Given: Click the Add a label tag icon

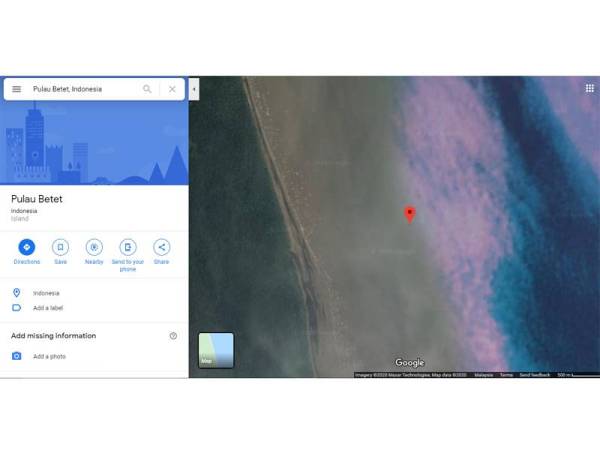Looking at the screenshot, I should 16,308.
